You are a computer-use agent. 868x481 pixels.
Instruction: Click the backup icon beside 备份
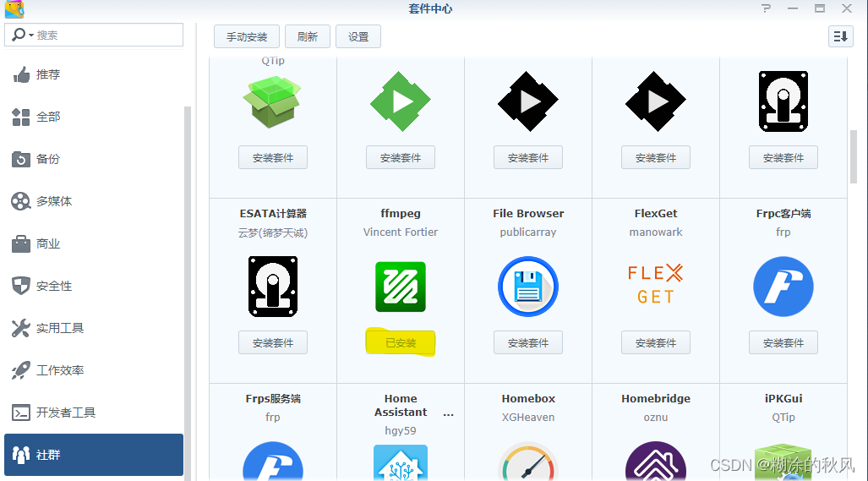21,160
